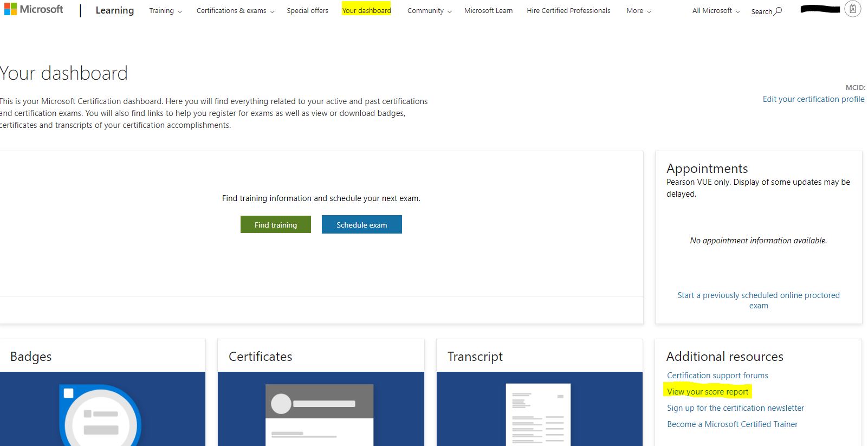868x446 pixels.
Task: Start a previously scheduled online proctored exam
Action: [x=759, y=300]
